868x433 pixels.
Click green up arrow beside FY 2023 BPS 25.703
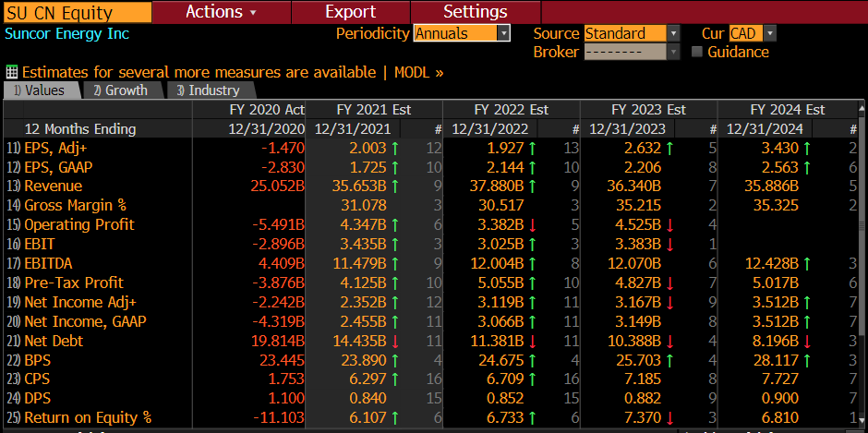(x=669, y=360)
